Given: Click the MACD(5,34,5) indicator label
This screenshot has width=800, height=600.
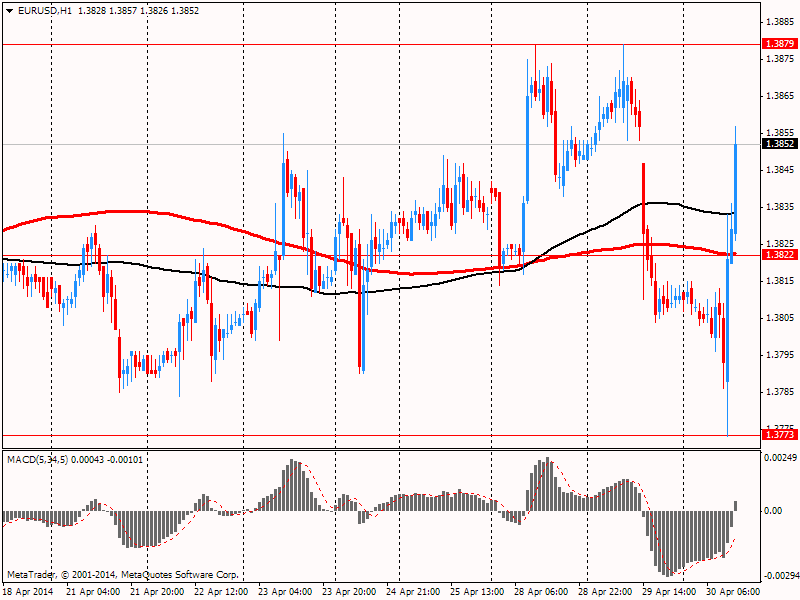Looking at the screenshot, I should 37,459.
